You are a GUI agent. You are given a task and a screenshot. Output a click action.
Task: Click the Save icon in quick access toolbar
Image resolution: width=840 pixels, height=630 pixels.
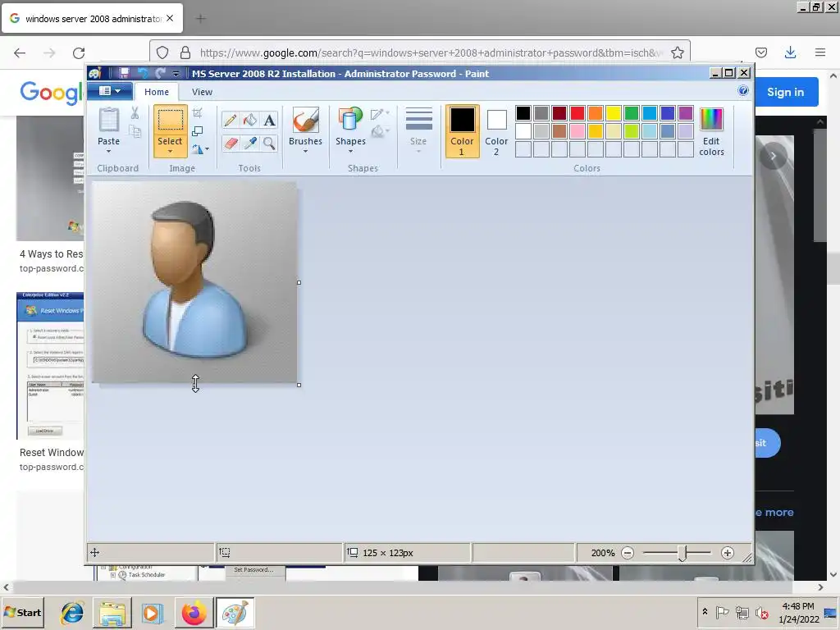[x=124, y=73]
